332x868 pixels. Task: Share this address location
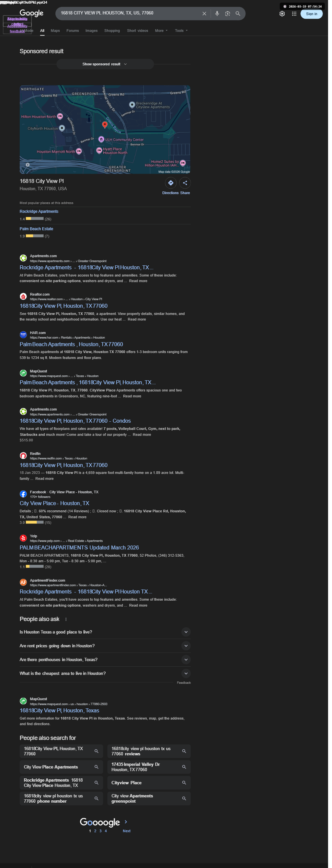coord(185,183)
